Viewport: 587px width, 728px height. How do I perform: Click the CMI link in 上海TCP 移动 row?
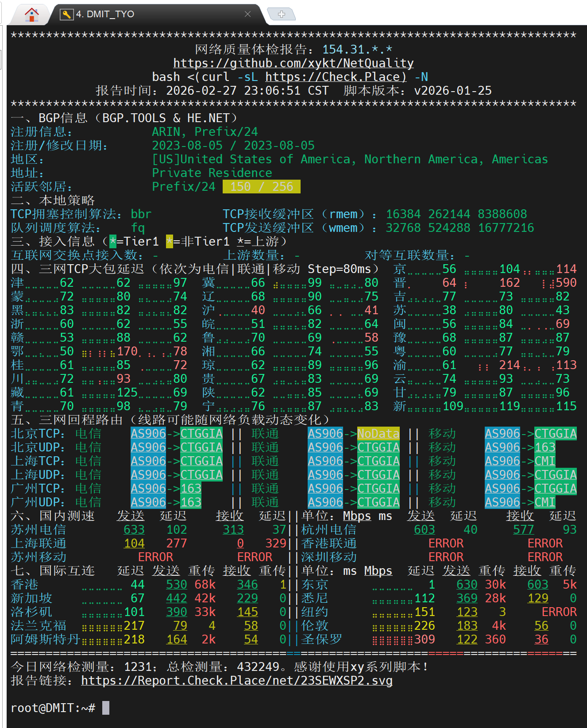point(545,461)
